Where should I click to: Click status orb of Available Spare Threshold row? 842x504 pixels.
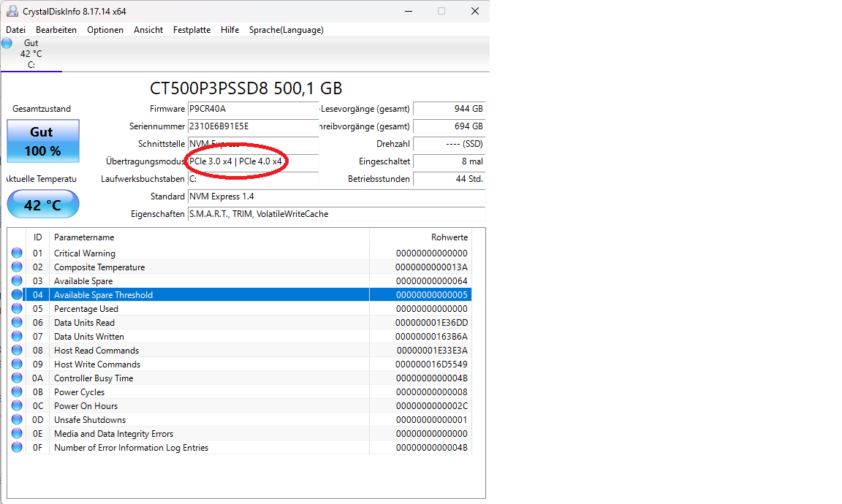click(17, 294)
